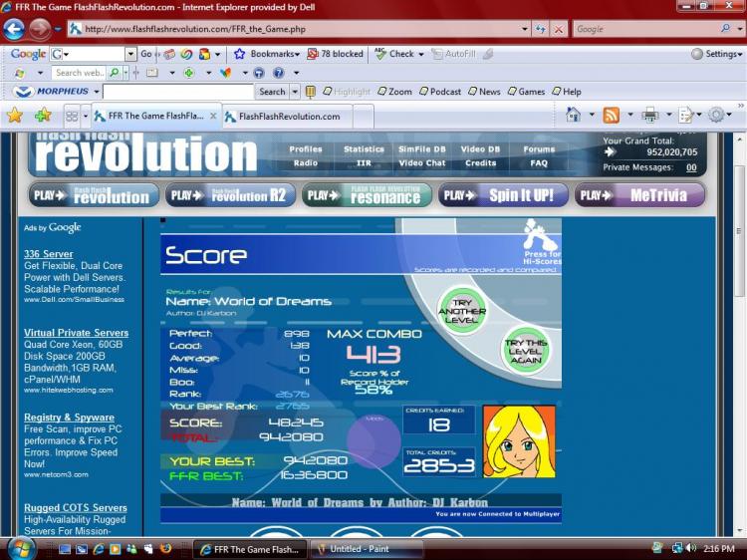747x560 pixels.
Task: Open the Google toolbar Settings dropdown
Action: [739, 55]
